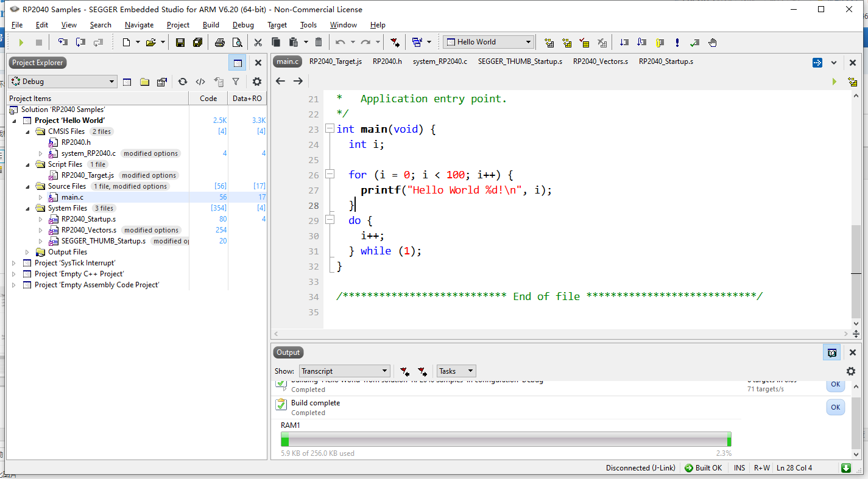Print the document with the printer icon
This screenshot has width=868, height=479.
coord(220,42)
